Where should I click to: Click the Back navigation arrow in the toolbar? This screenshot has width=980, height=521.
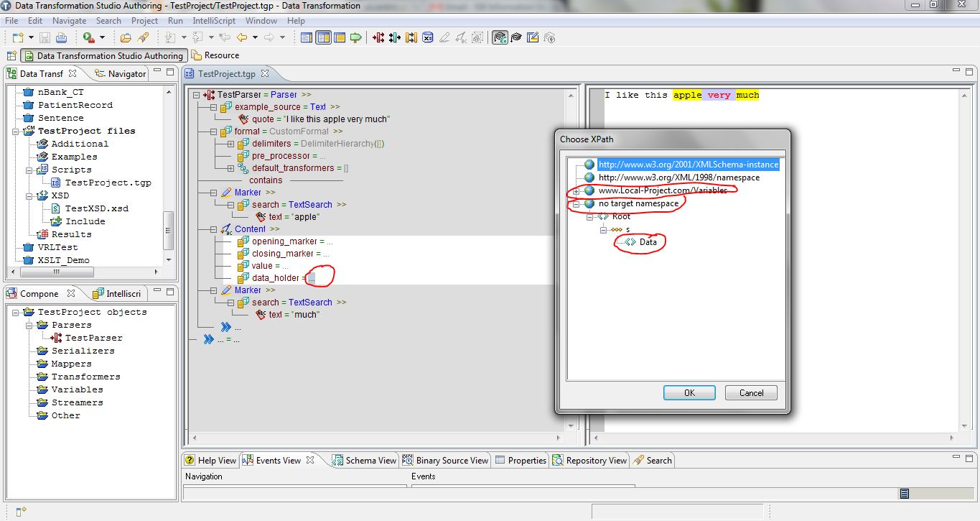click(x=242, y=37)
